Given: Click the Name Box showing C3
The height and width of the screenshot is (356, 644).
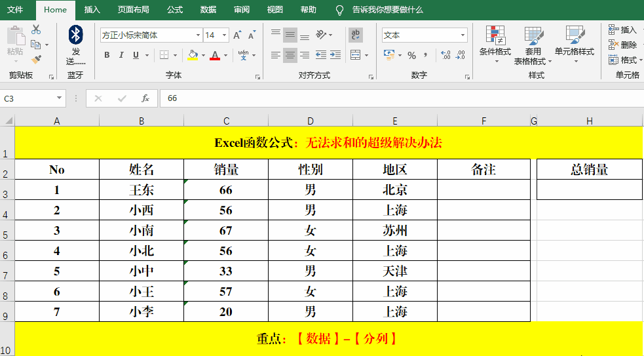Looking at the screenshot, I should (x=29, y=98).
